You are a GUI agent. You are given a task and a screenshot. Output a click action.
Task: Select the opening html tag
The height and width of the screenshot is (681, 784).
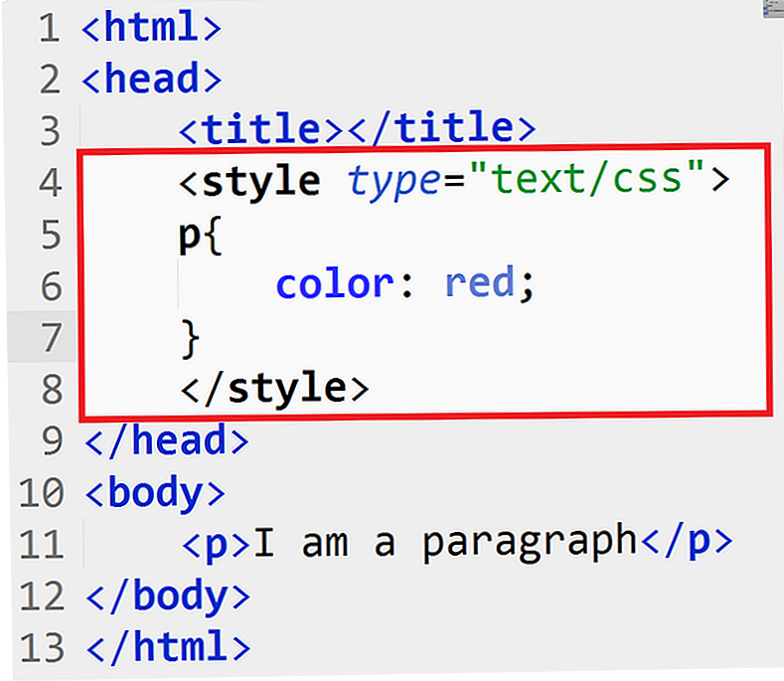(151, 27)
